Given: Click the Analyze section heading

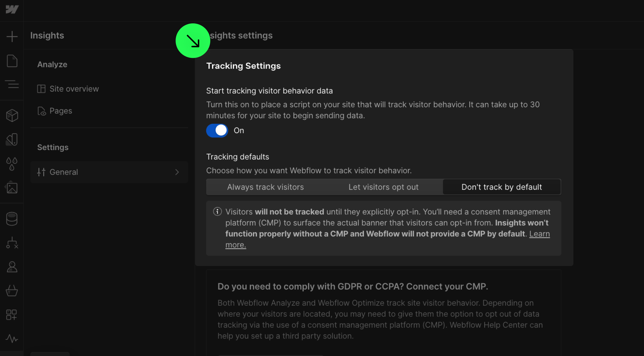Looking at the screenshot, I should pos(52,64).
